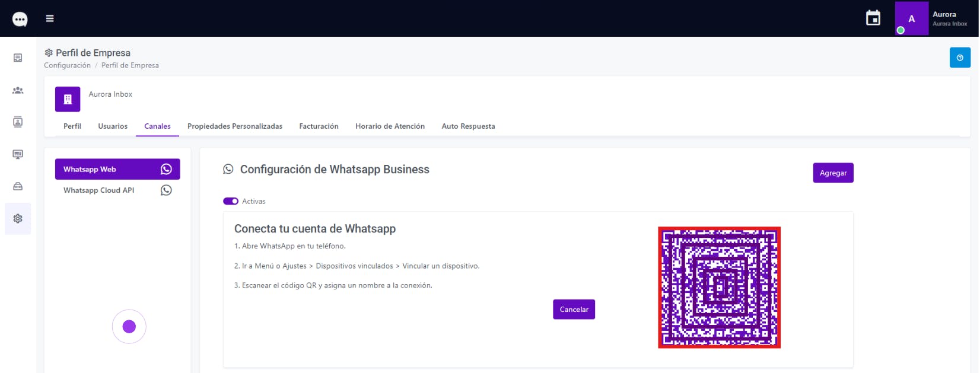The width and height of the screenshot is (980, 373).
Task: Click the contact card icon in sidebar
Action: click(x=18, y=122)
